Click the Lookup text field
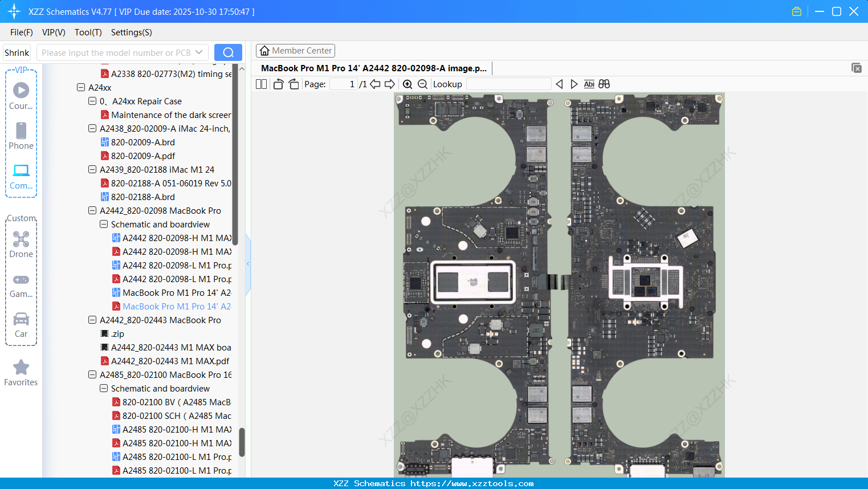868x489 pixels. (x=508, y=84)
